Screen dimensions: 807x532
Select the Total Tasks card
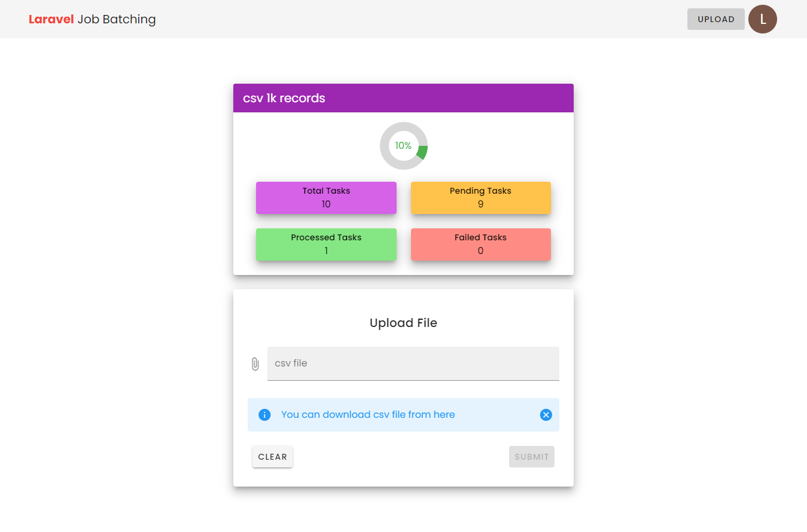[326, 197]
